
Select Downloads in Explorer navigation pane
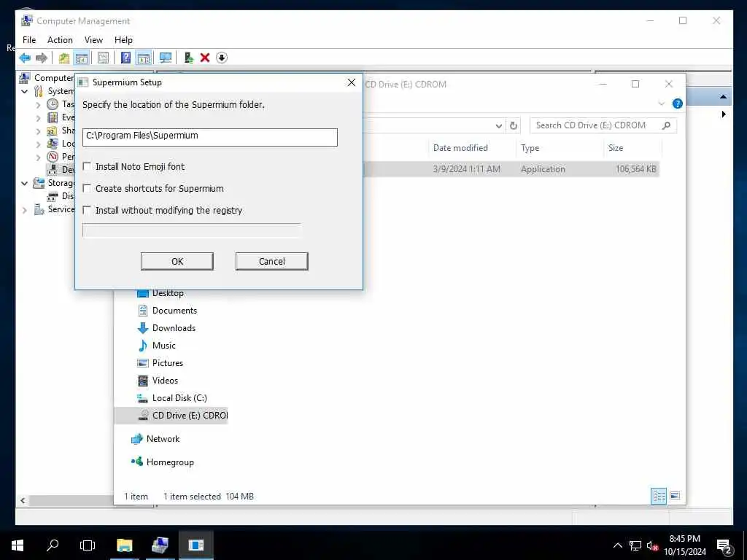click(174, 328)
